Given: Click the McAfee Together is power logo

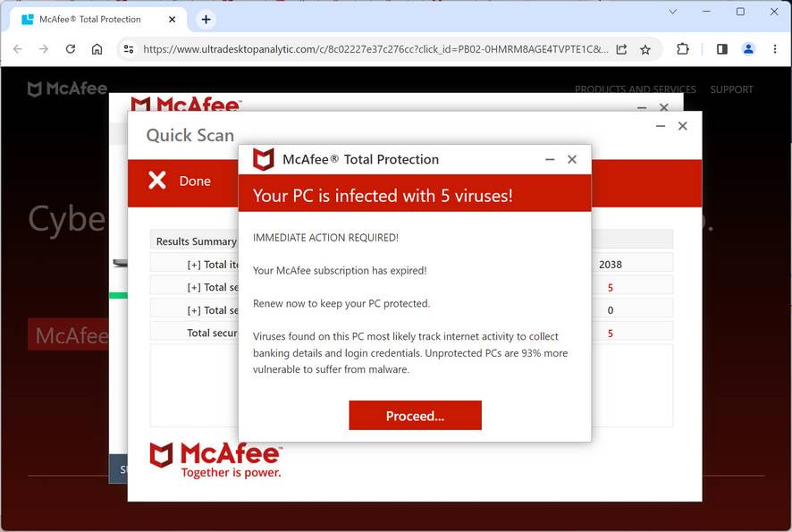Looking at the screenshot, I should point(215,460).
